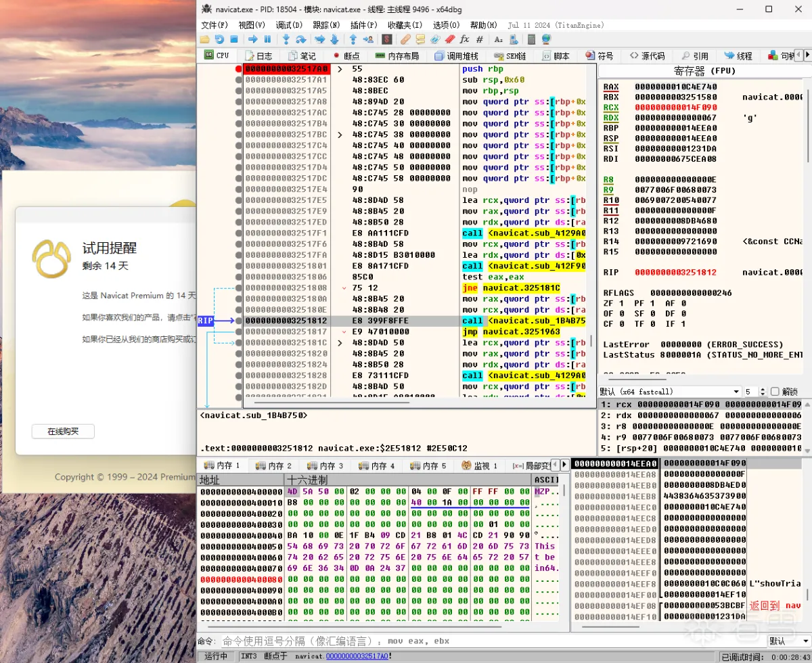The height and width of the screenshot is (663, 812).
Task: Open the 调试(D) menu
Action: click(x=290, y=25)
